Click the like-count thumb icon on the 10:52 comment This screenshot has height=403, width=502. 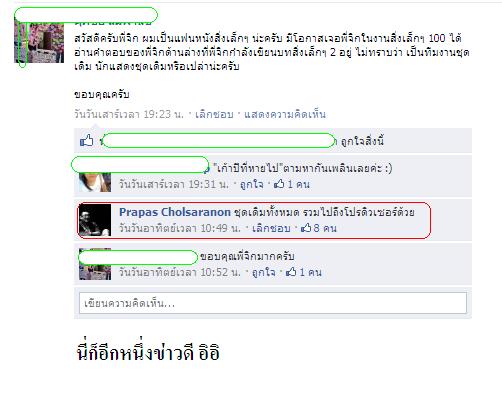[x=291, y=272]
